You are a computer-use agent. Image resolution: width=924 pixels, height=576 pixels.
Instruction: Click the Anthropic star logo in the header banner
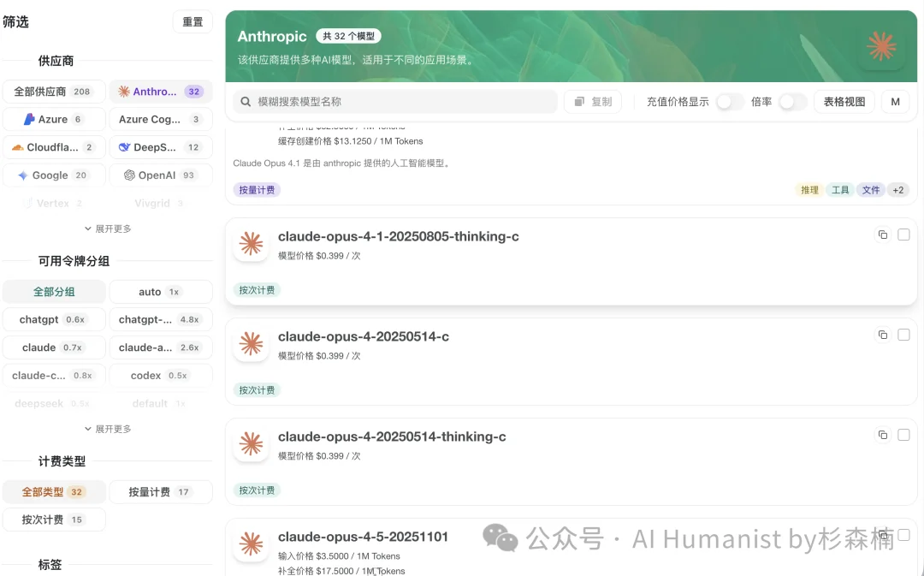pos(882,47)
